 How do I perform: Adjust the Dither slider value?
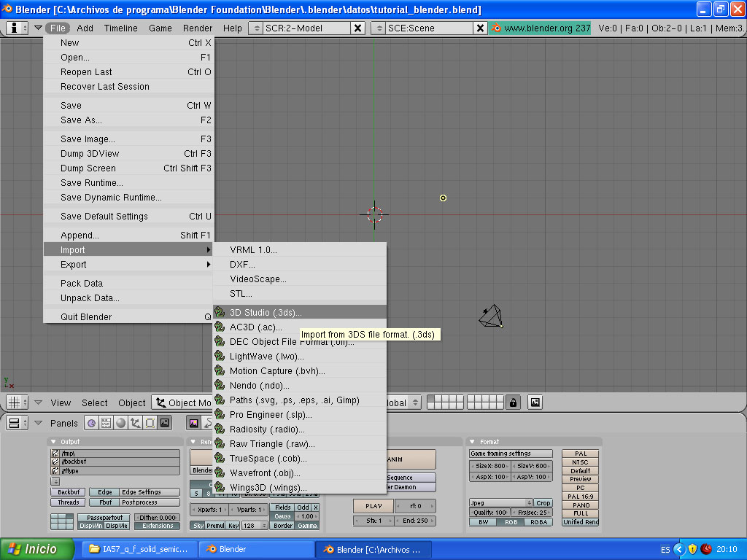pyautogui.click(x=155, y=518)
